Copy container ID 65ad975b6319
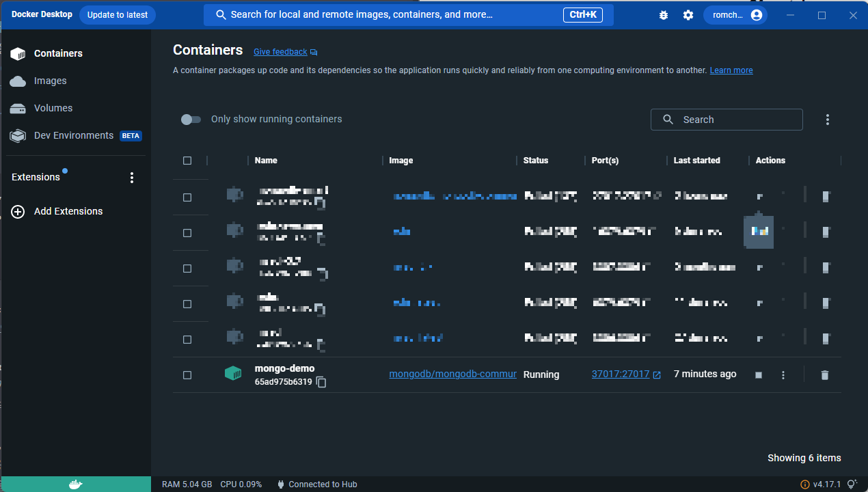The image size is (868, 492). (x=321, y=382)
